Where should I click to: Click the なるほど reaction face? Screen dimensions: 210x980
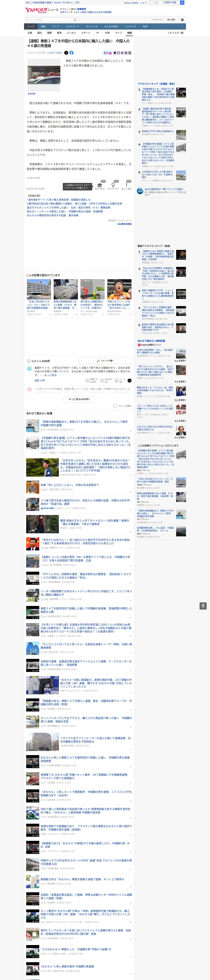(102, 380)
